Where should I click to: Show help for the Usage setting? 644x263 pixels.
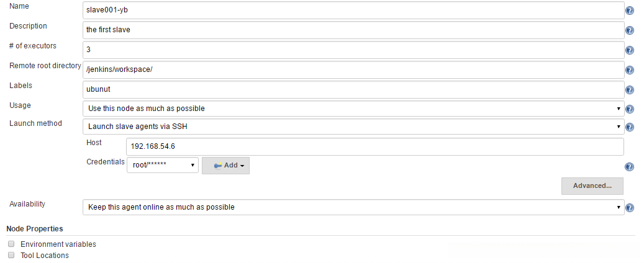tap(630, 109)
